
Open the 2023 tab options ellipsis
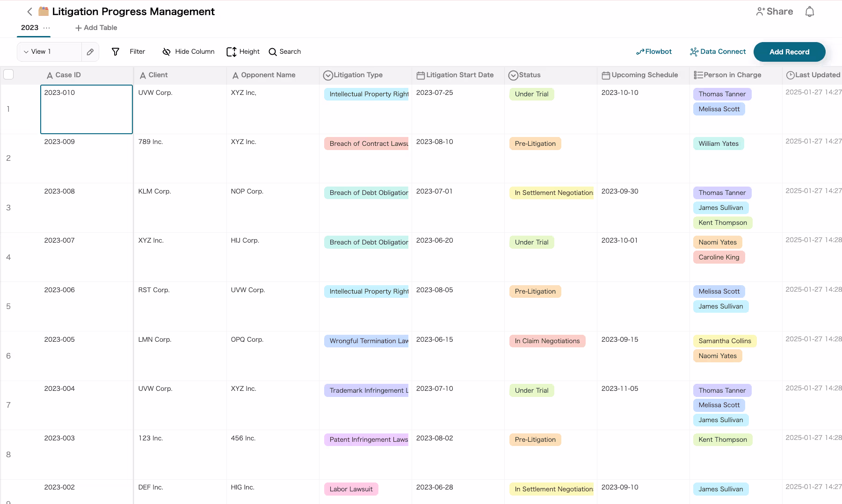click(46, 28)
